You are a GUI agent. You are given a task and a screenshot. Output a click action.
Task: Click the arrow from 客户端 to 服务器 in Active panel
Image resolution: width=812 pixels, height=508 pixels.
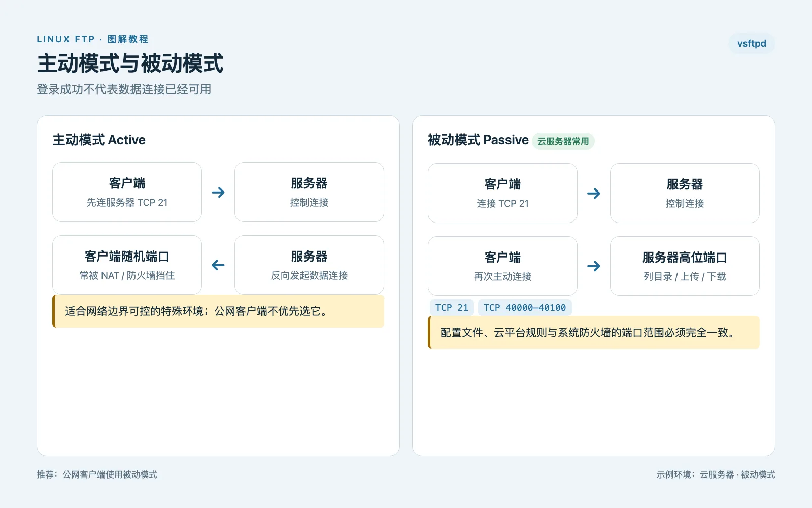[x=218, y=192]
